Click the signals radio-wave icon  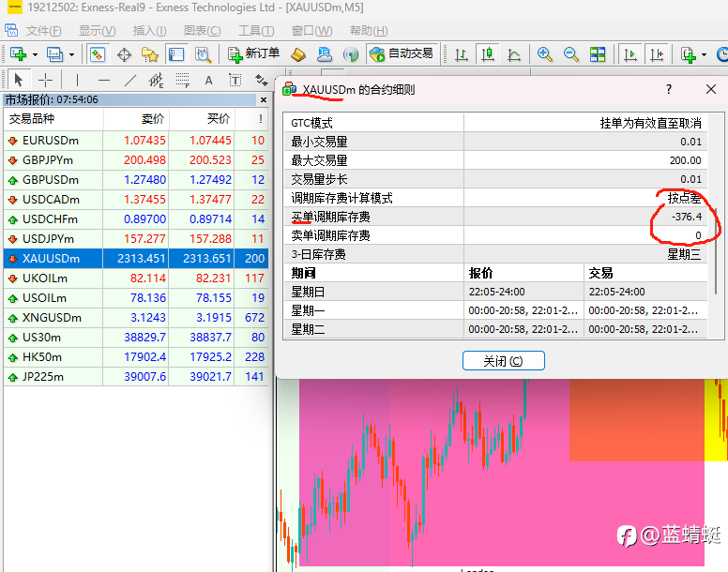[x=351, y=54]
